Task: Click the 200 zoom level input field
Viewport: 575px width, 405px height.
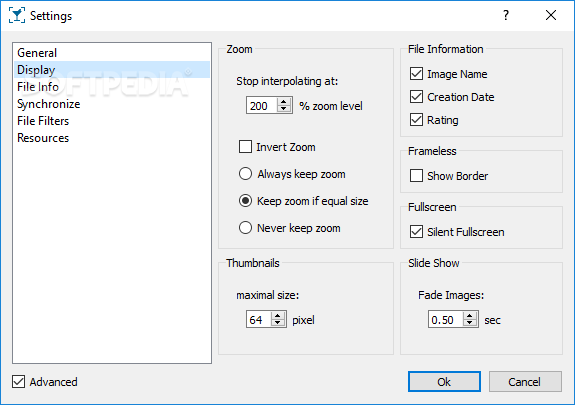Action: [x=262, y=106]
